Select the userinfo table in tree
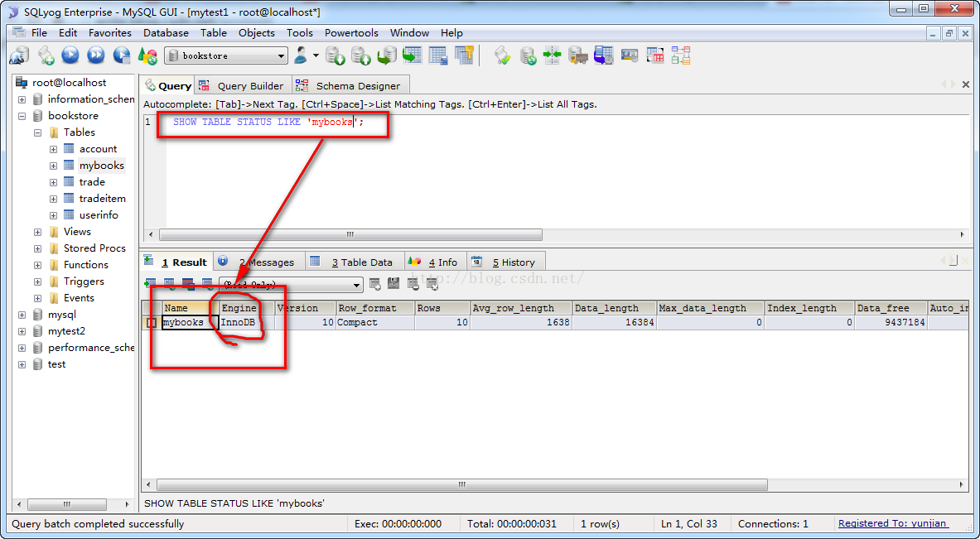Image resolution: width=980 pixels, height=539 pixels. (x=98, y=214)
